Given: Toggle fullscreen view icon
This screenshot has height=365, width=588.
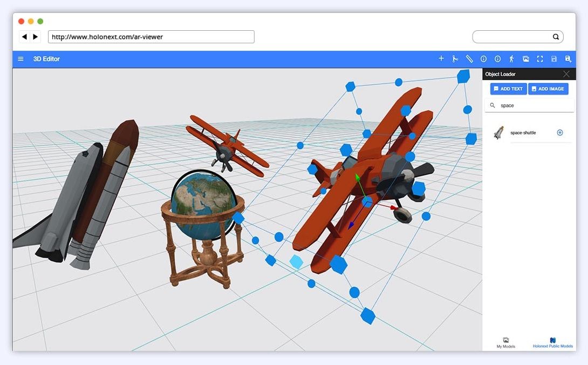Looking at the screenshot, I should point(540,59).
